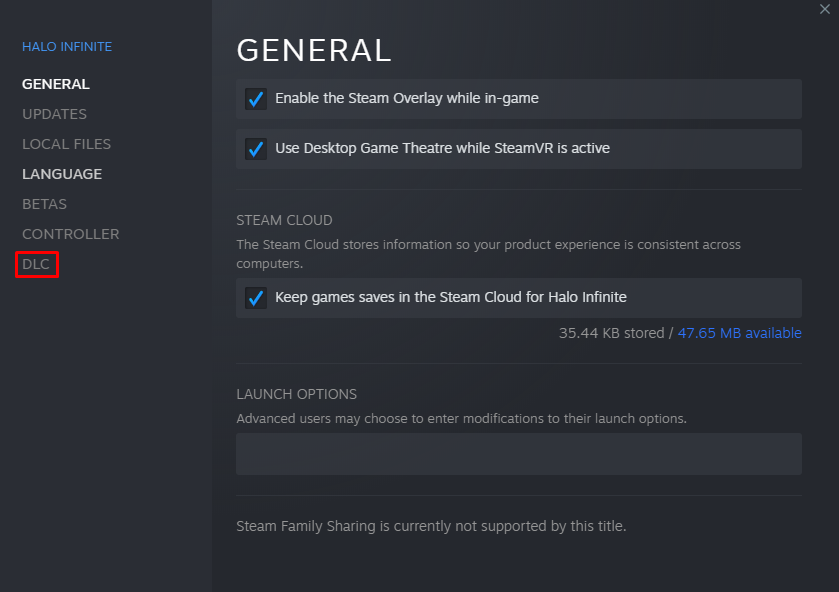This screenshot has width=839, height=592.
Task: Click the LAUNCH OPTIONS section heading
Action: click(296, 394)
